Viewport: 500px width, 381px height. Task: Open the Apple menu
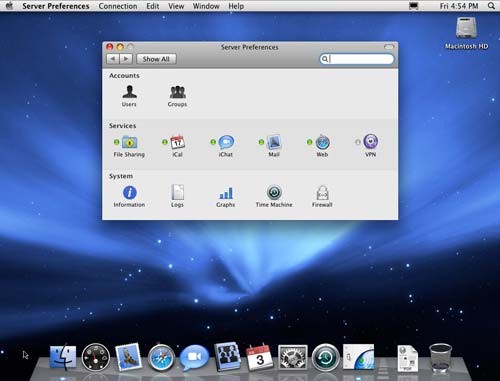9,6
